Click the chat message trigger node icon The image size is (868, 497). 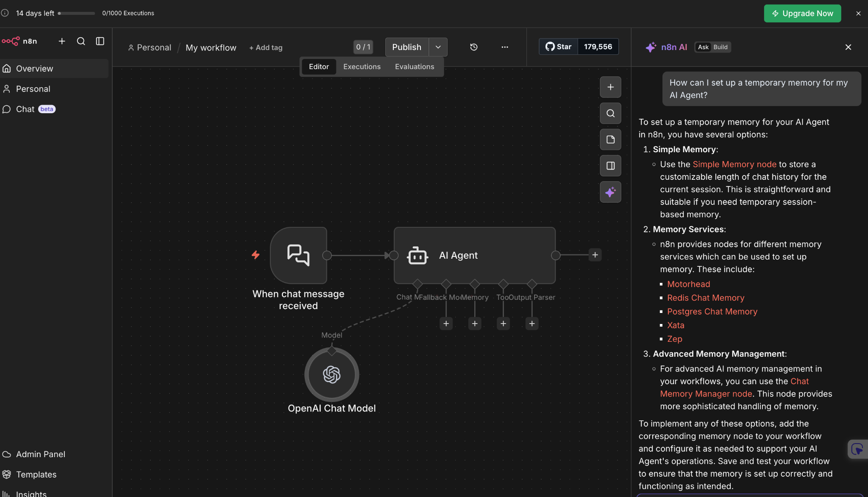point(298,255)
